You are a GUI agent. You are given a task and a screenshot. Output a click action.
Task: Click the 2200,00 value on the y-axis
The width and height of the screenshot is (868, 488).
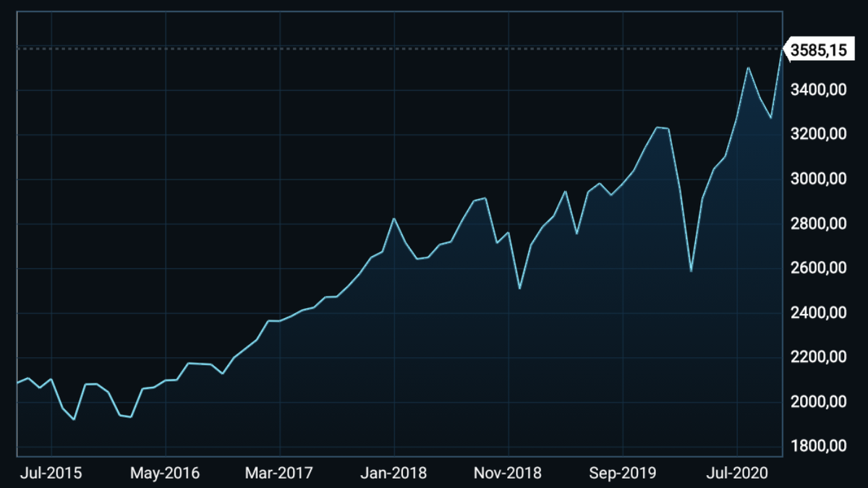coord(818,356)
